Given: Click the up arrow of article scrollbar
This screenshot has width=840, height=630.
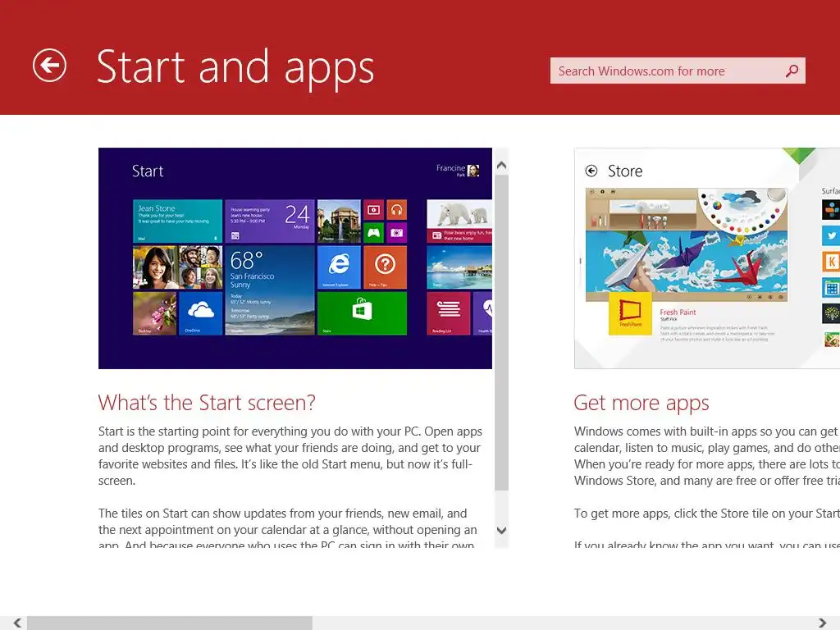Looking at the screenshot, I should 501,166.
